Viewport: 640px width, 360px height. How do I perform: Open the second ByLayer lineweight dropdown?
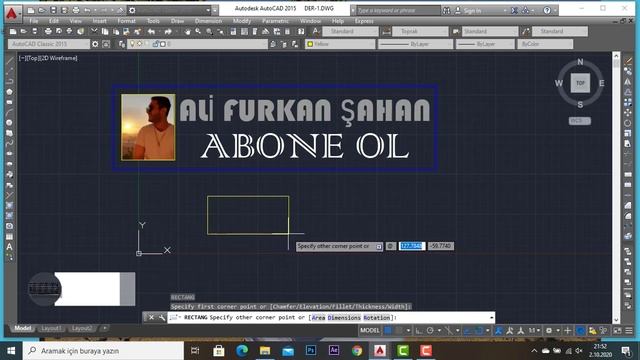[x=485, y=44]
